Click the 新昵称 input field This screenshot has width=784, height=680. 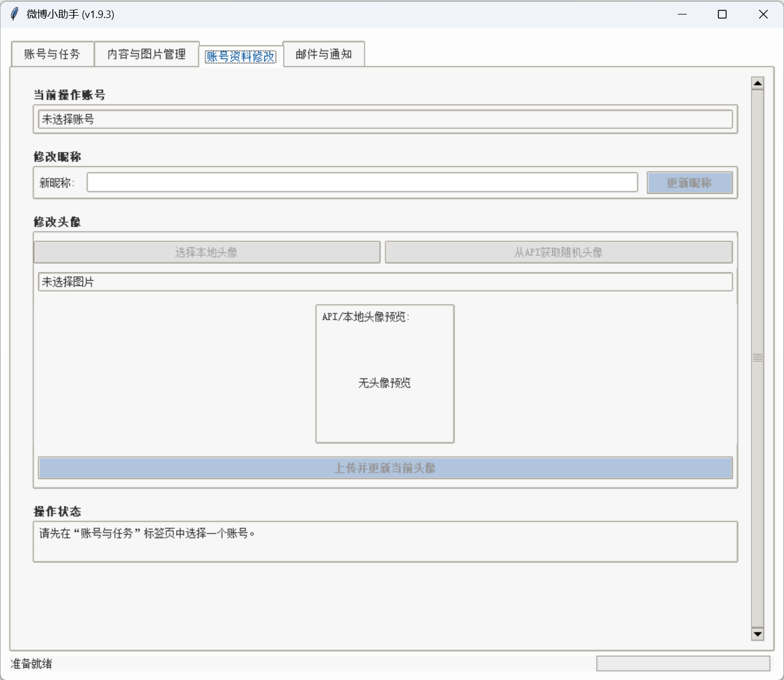(362, 183)
